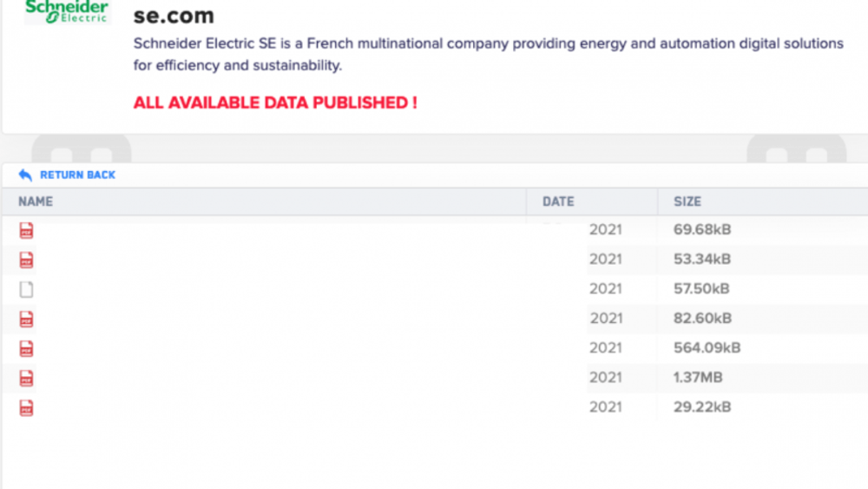Open the PDF icon for the 69.68kB file

26,230
